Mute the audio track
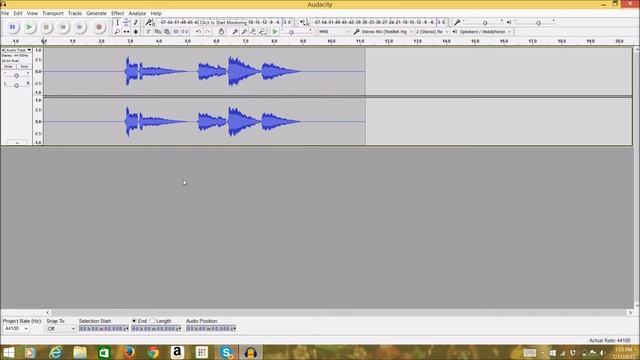Viewport: 640px width, 360px height. pos(9,67)
